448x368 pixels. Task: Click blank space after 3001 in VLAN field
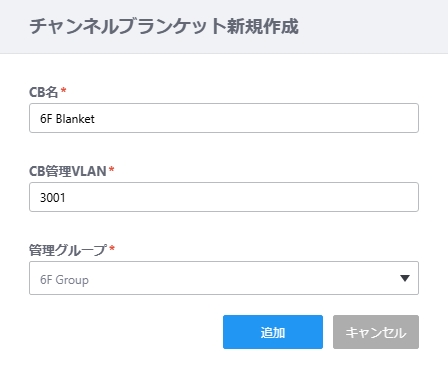point(240,197)
